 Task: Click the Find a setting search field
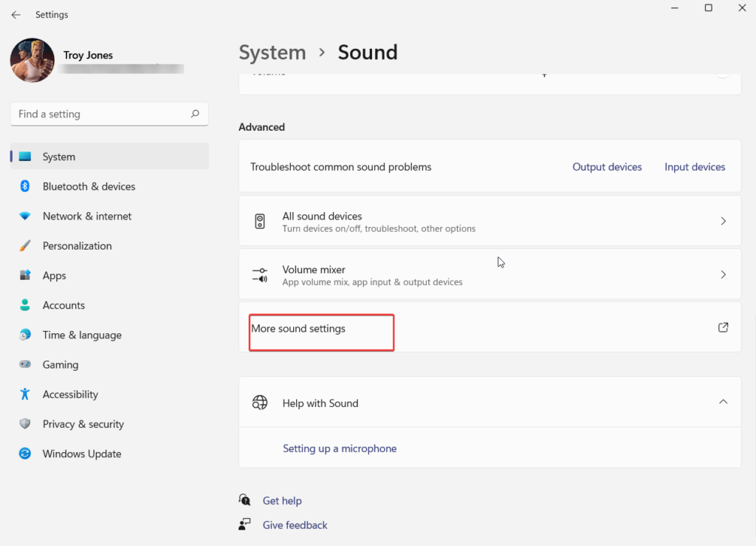coord(109,114)
